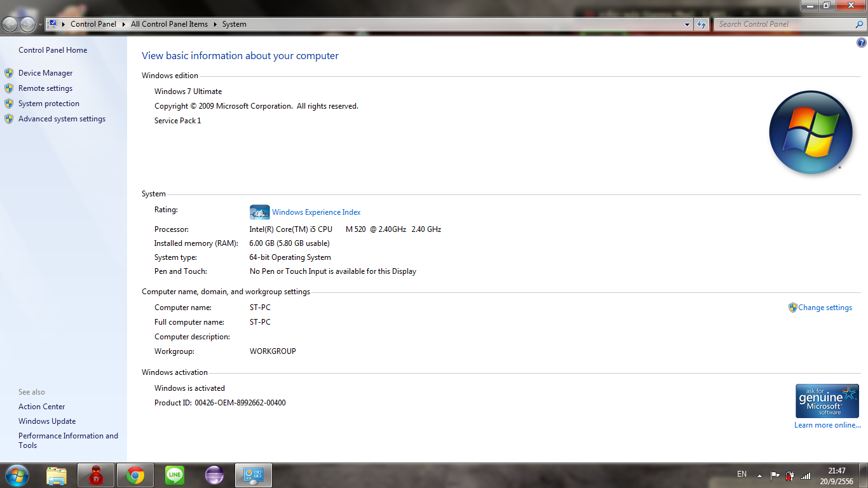Select the System breadcrumb

234,24
